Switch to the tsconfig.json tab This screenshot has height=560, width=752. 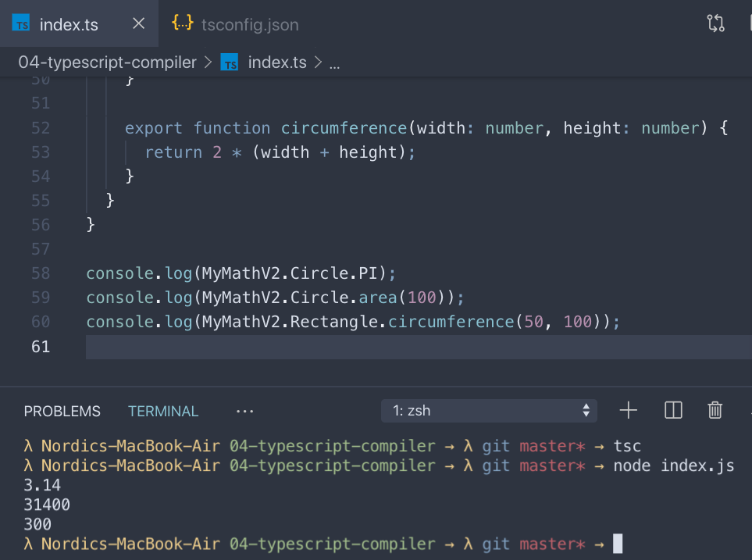pyautogui.click(x=235, y=23)
